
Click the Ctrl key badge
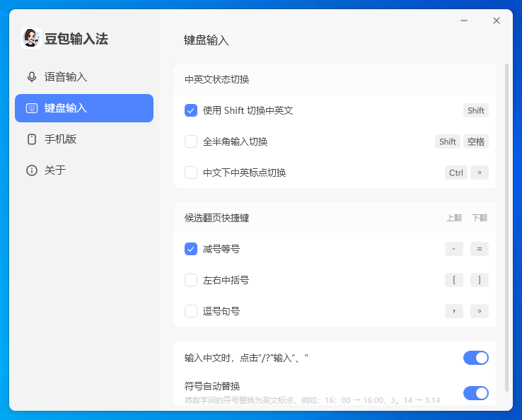[456, 173]
